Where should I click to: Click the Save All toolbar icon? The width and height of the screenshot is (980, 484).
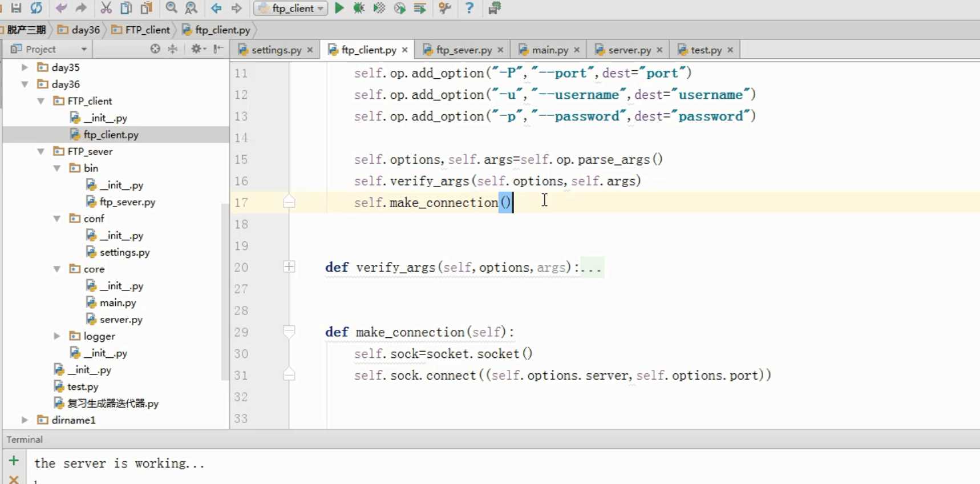pyautogui.click(x=16, y=8)
